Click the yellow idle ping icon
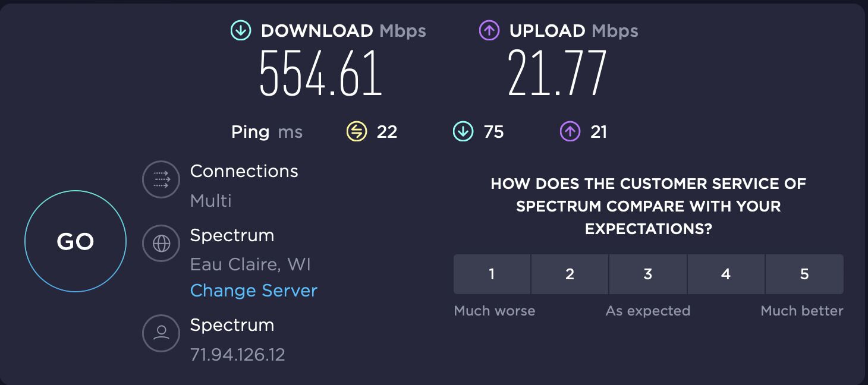 (x=357, y=131)
